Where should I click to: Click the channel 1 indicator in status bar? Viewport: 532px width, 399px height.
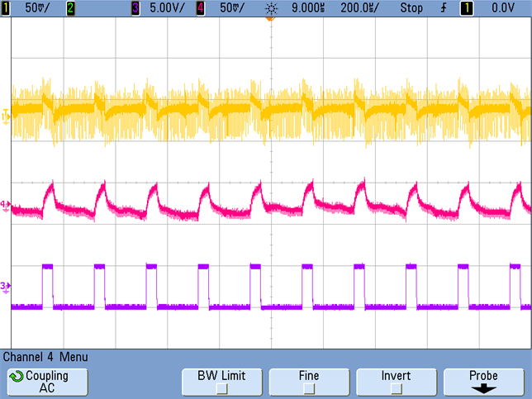[7, 7]
